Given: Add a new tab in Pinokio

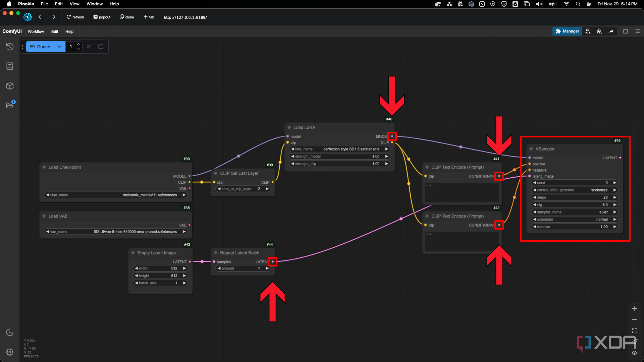Looking at the screenshot, I should coord(149,17).
